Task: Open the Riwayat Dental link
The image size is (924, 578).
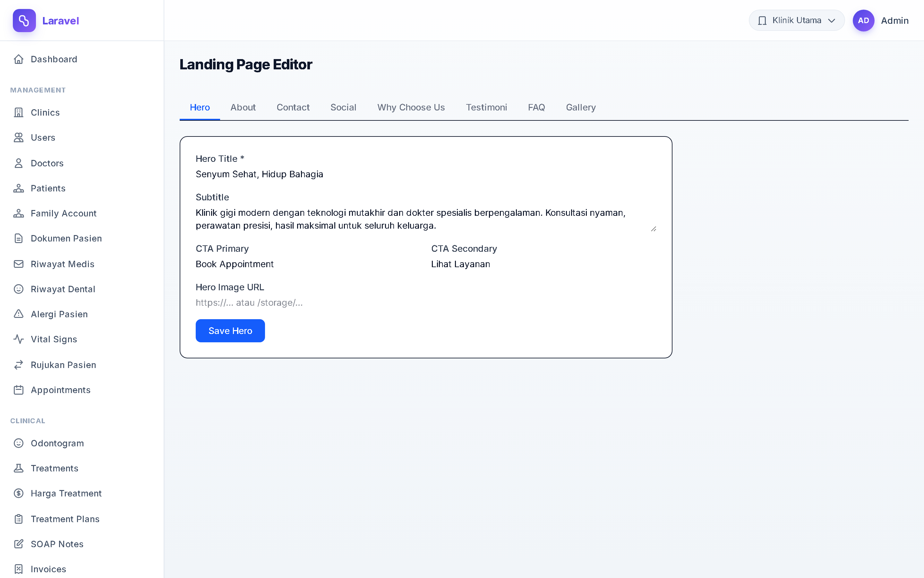Action: [x=82, y=289]
